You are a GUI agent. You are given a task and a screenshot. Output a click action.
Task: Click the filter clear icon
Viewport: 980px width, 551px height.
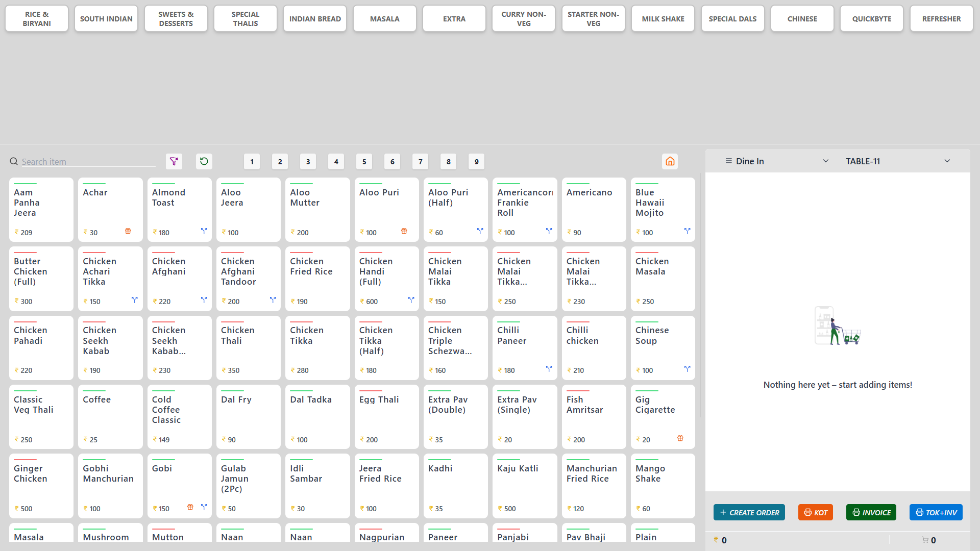tap(174, 162)
